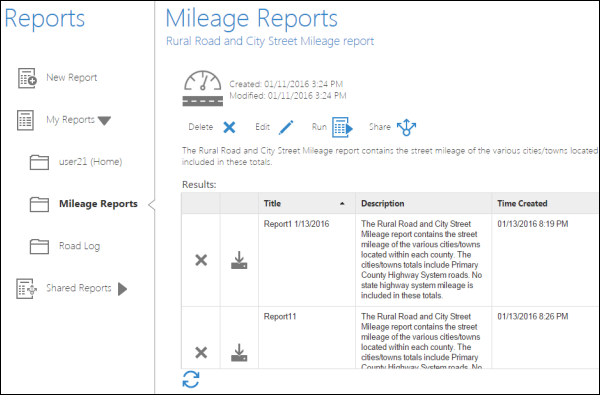
Task: Click the Delete label
Action: click(201, 127)
